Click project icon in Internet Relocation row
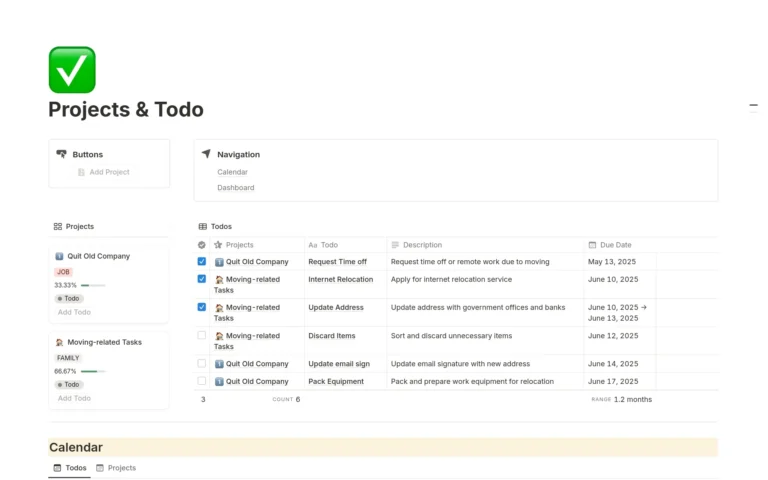The width and height of the screenshot is (768, 480). click(x=219, y=280)
